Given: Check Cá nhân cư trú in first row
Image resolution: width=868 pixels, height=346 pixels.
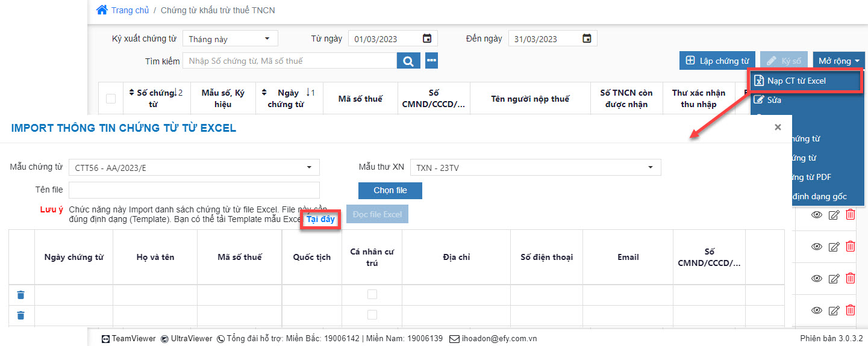Looking at the screenshot, I should (x=372, y=294).
